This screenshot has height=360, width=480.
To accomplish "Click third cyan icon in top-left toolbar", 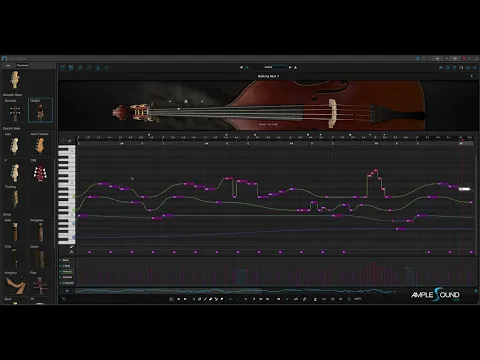I will [80, 67].
